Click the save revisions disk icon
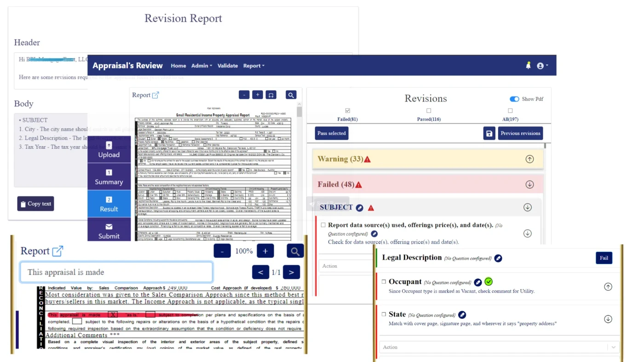Image resolution: width=644 pixels, height=362 pixels. [489, 133]
